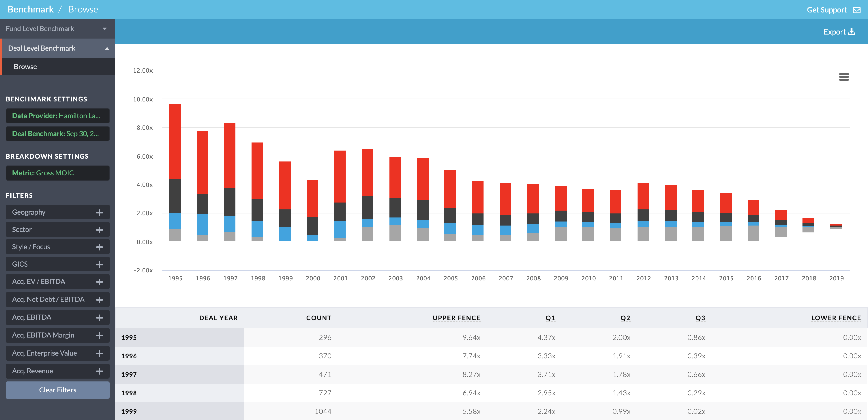Click the 1997 row label in table
Screen dimensions: 868x420
129,374
